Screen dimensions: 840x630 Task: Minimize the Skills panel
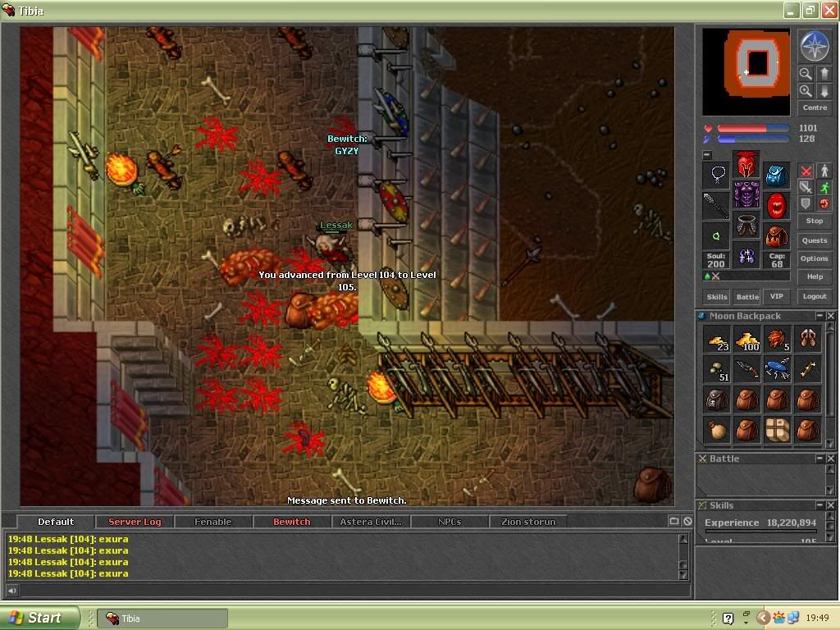819,505
